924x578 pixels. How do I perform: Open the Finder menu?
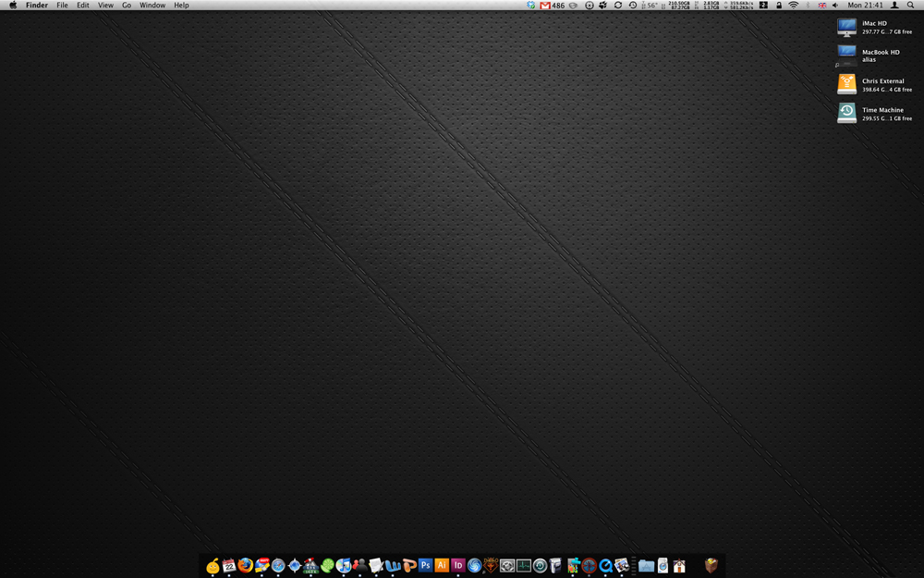[37, 5]
